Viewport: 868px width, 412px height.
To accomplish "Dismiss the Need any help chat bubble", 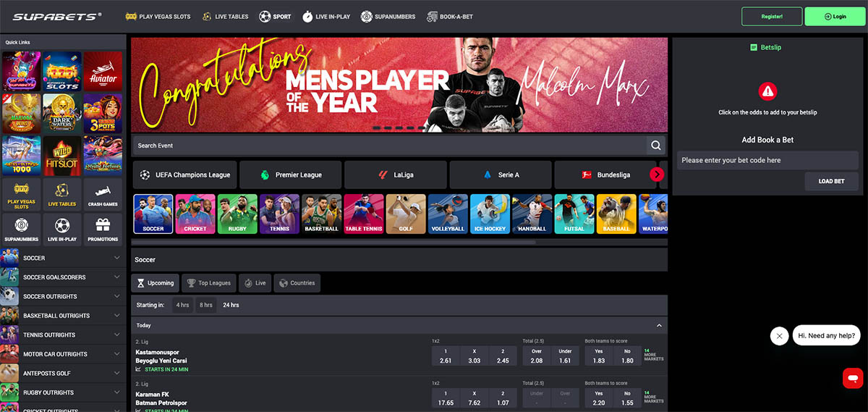I will click(779, 336).
